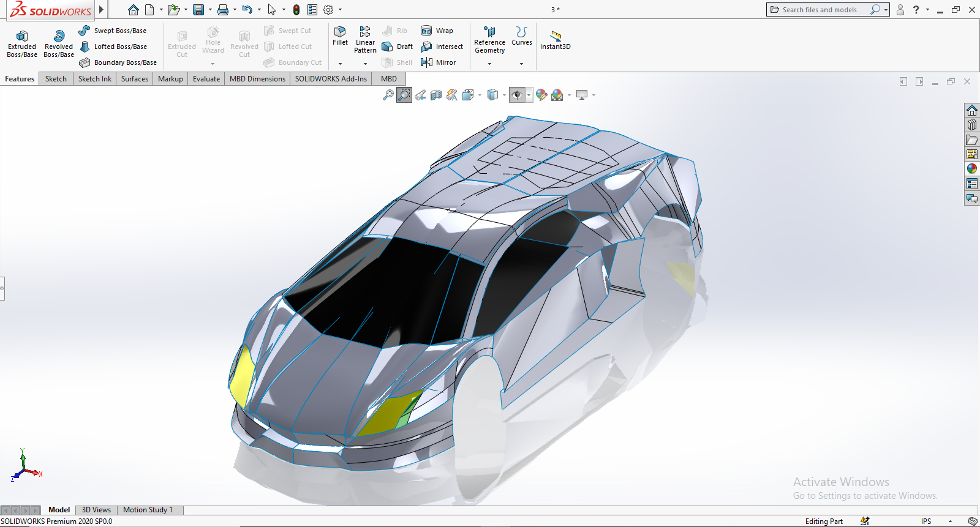Open the 3D Views tab
Image resolution: width=980 pixels, height=527 pixels.
[96, 510]
